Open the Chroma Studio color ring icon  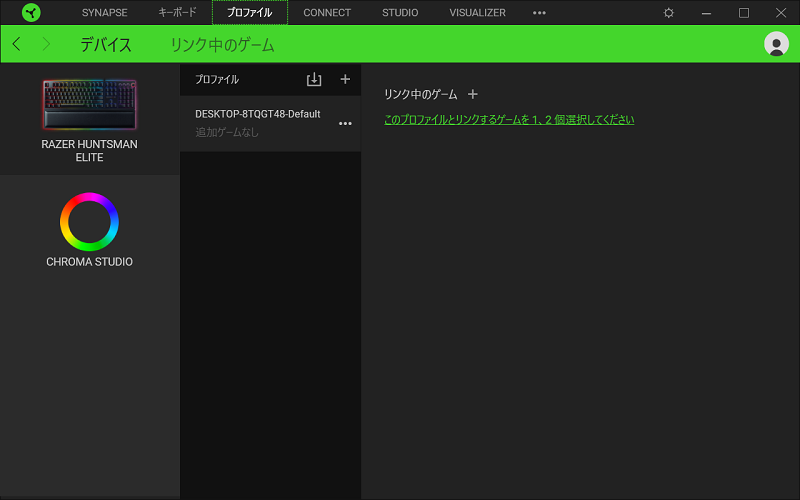tap(89, 221)
